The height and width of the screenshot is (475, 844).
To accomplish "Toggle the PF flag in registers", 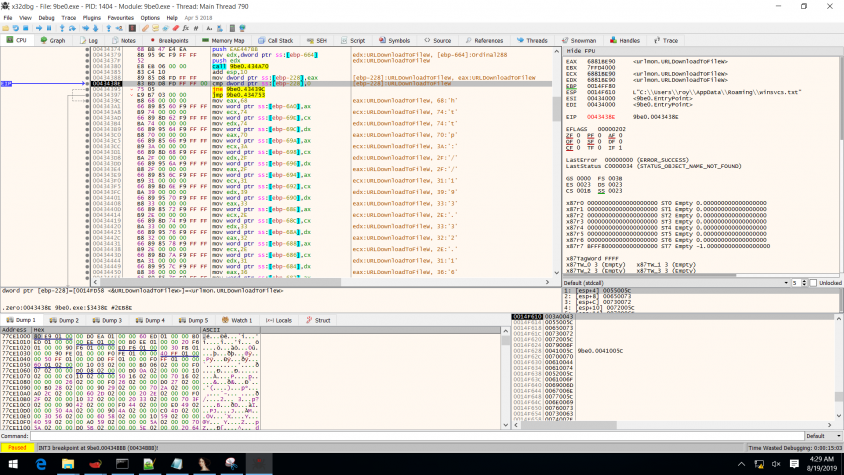I will coord(590,136).
